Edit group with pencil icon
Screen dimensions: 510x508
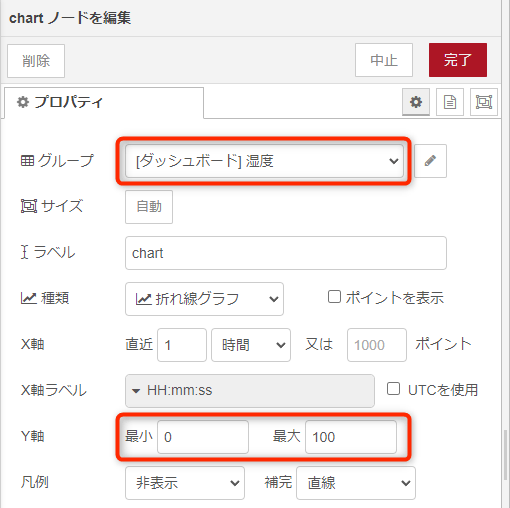(430, 161)
